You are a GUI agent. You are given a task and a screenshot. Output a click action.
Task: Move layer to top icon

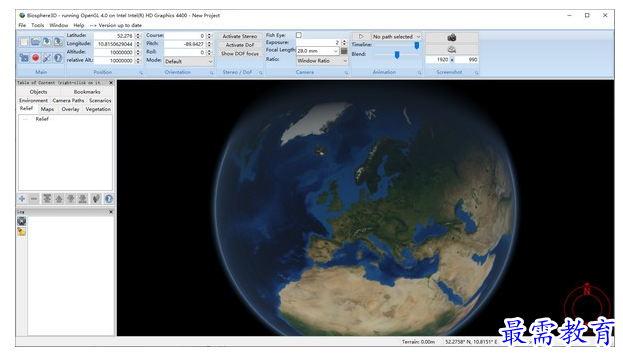47,198
